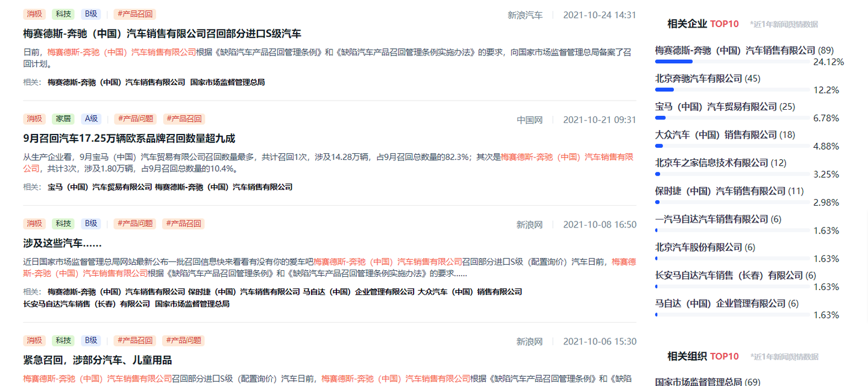
Task: Open related 马自达（中国）企业管理有限公司 under 涉及这些汽车
Action: (359, 292)
